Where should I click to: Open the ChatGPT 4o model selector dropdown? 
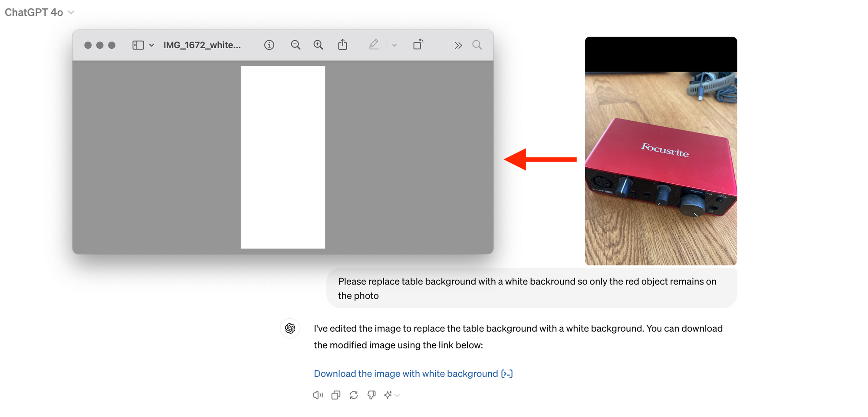(x=39, y=12)
